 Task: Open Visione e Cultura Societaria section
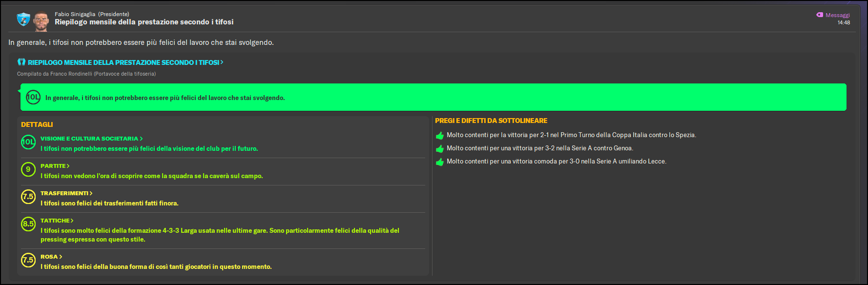(x=92, y=139)
